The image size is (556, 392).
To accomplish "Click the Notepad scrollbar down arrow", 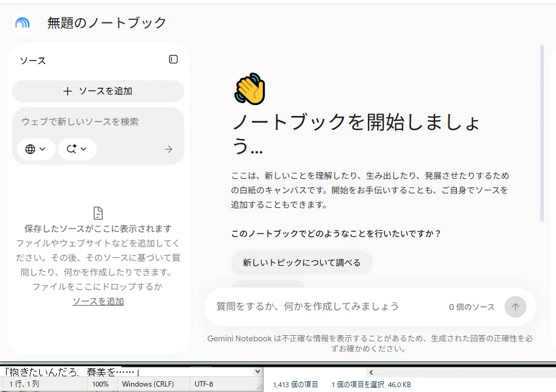I will [x=258, y=371].
